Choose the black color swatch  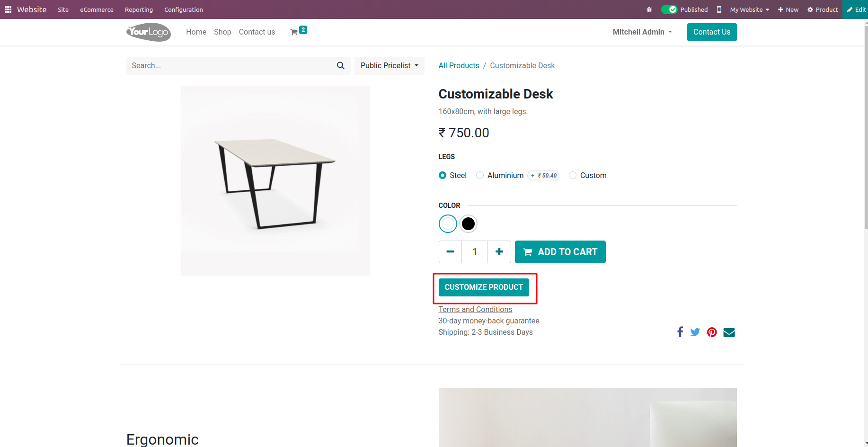click(468, 224)
